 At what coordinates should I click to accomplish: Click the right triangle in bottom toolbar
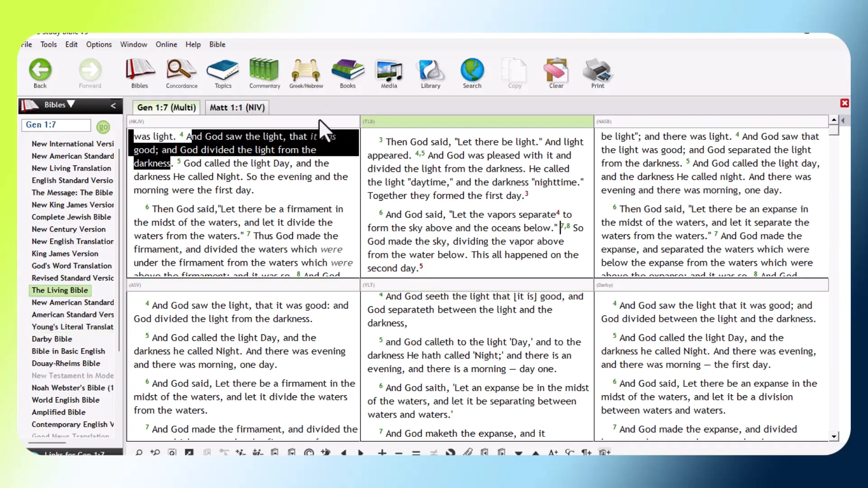click(360, 452)
